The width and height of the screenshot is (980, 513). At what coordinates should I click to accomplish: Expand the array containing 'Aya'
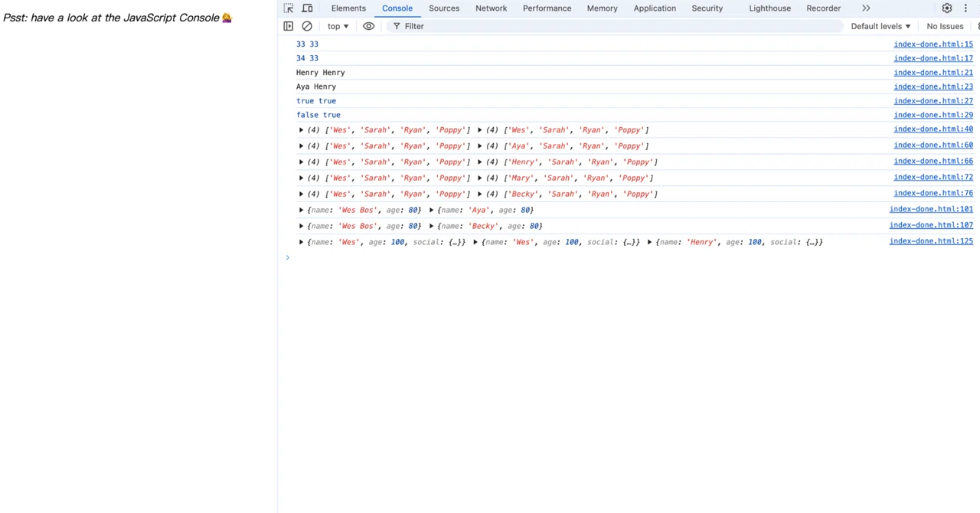pos(480,146)
